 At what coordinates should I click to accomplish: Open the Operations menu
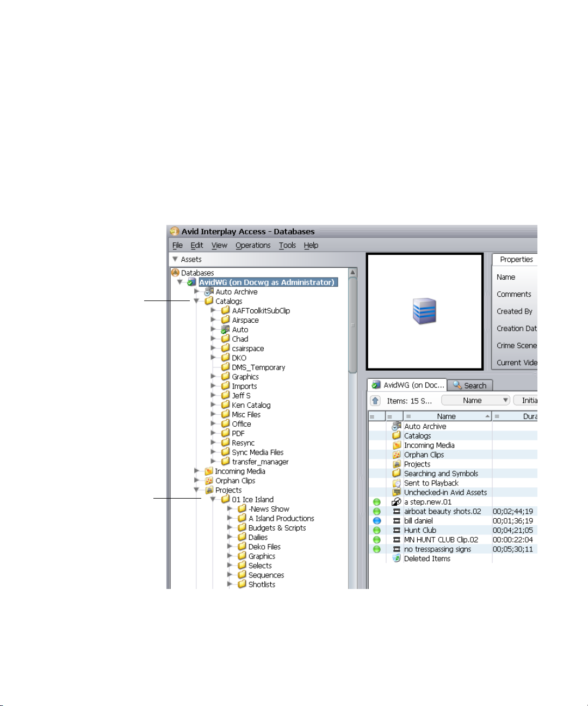tap(253, 245)
